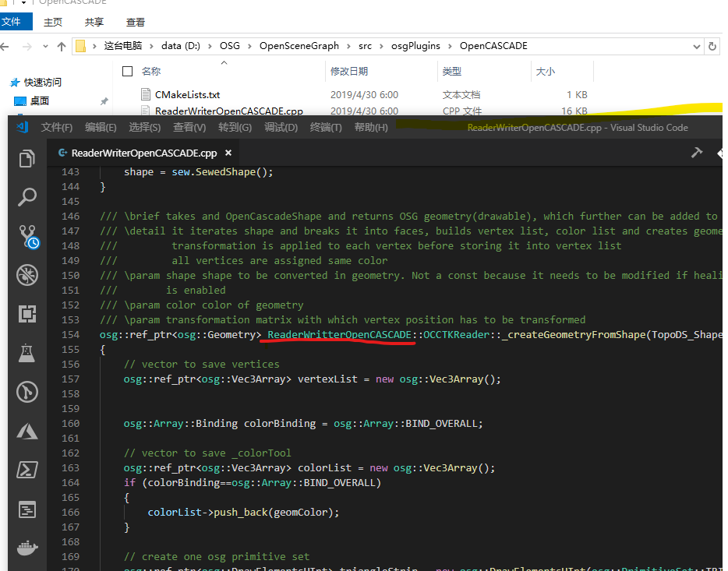Image resolution: width=728 pixels, height=571 pixels.
Task: Place cursor on colorList->push_back(geomColor); line
Action: [x=243, y=512]
